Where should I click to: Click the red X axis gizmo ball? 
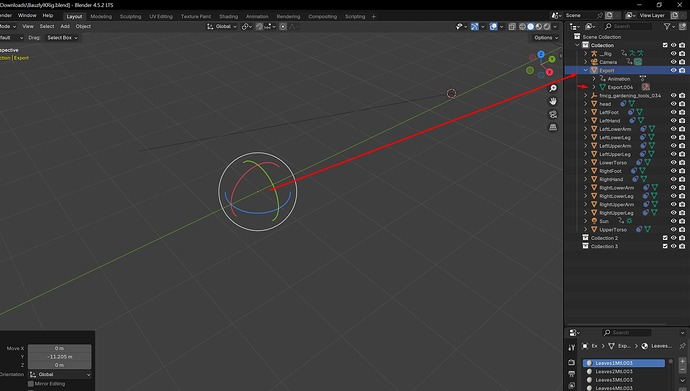click(550, 72)
